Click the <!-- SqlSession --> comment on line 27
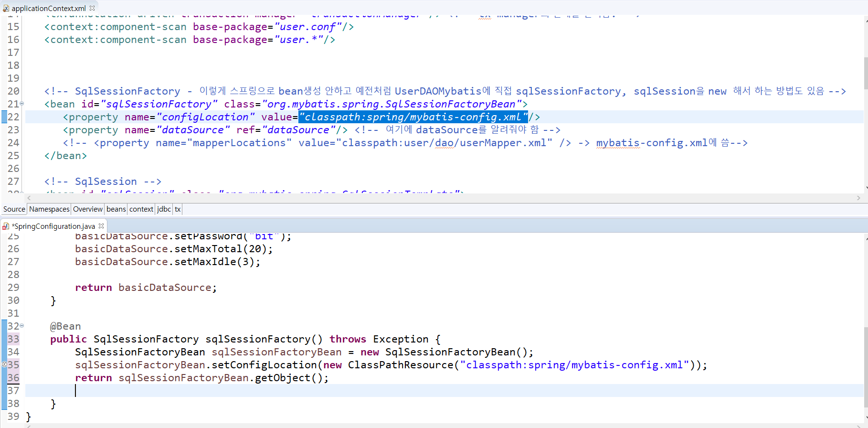This screenshot has width=868, height=428. click(x=103, y=182)
